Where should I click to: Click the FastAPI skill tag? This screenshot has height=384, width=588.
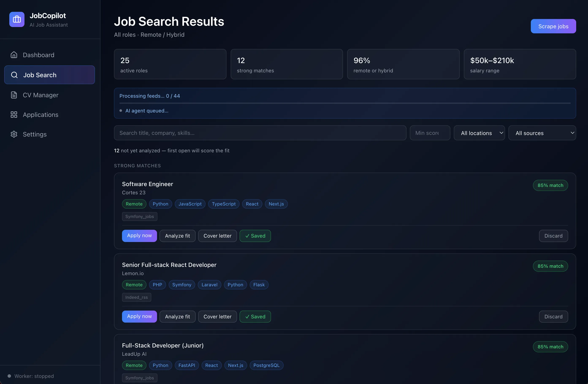point(187,365)
